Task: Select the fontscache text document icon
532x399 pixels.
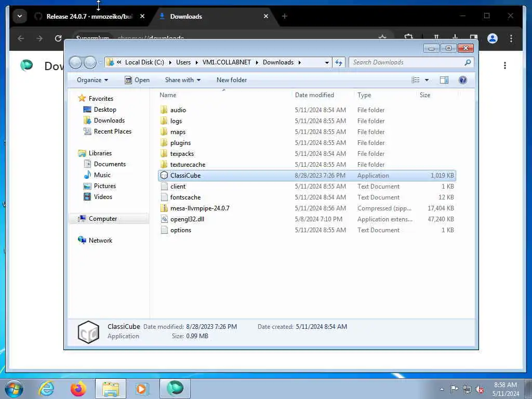Action: [164, 197]
